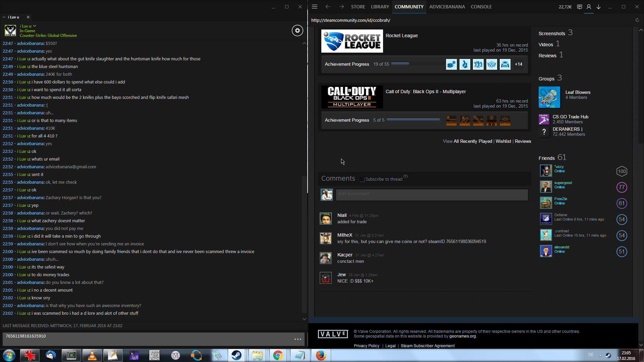Image resolution: width=644 pixels, height=362 pixels.
Task: Click the Steam hamburger menu icon
Action: click(314, 7)
